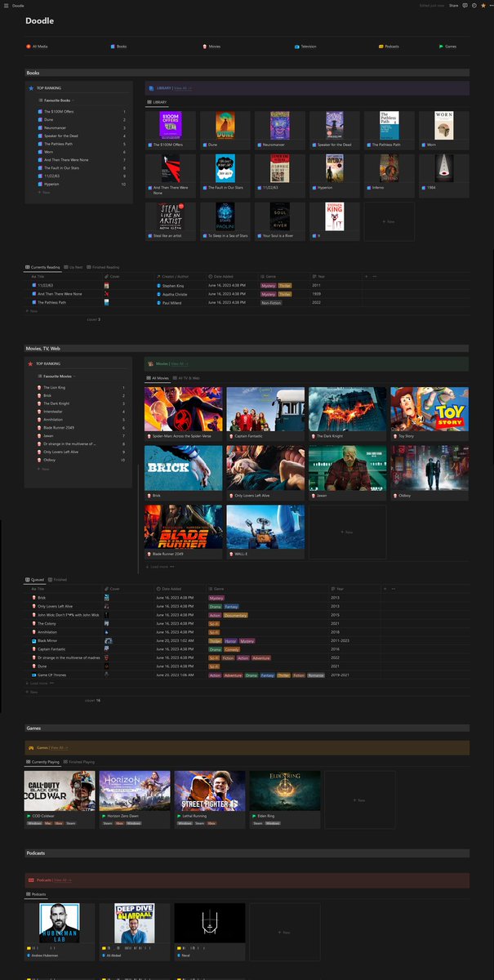Expand the Favourite Books view dropdown
494x980 pixels.
pos(55,100)
